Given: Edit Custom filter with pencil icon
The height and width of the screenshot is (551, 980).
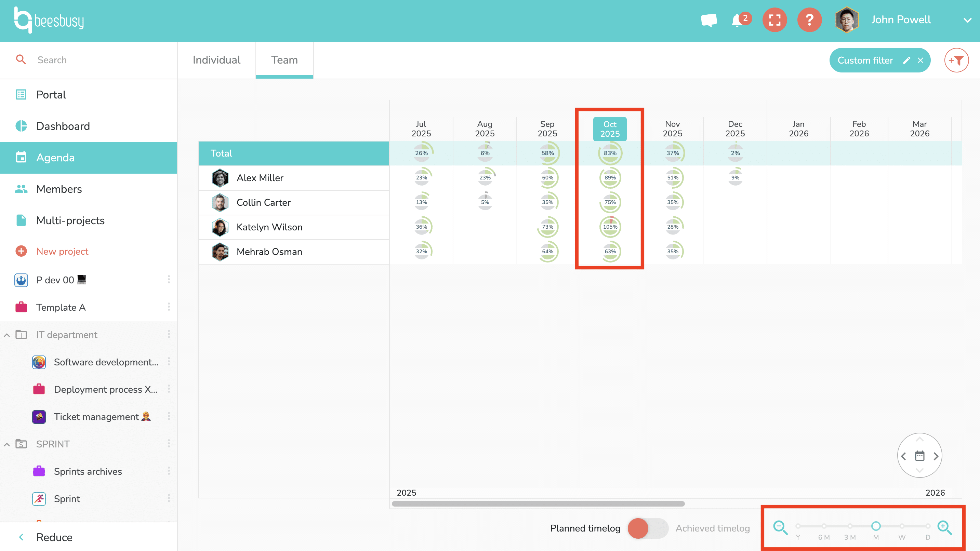Looking at the screenshot, I should pyautogui.click(x=906, y=60).
